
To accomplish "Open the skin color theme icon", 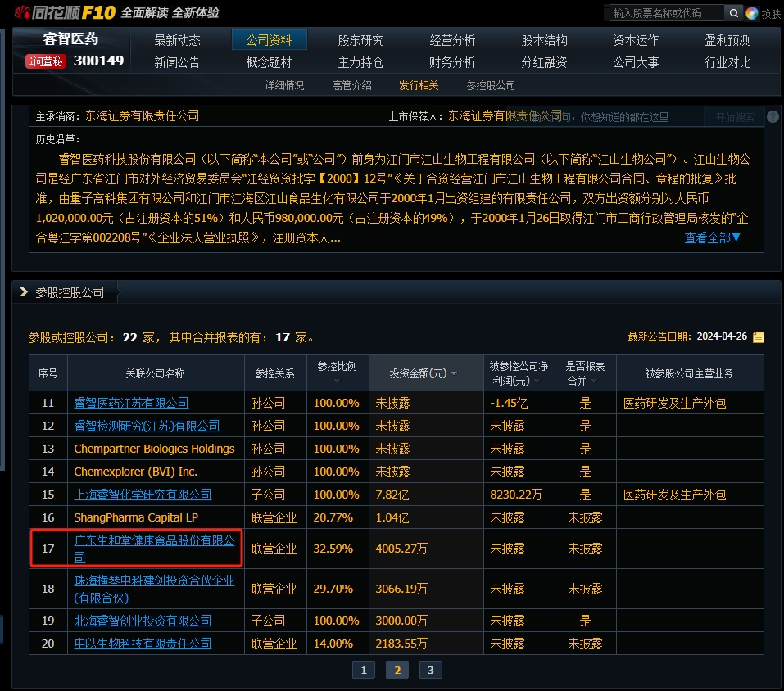I will pos(751,13).
